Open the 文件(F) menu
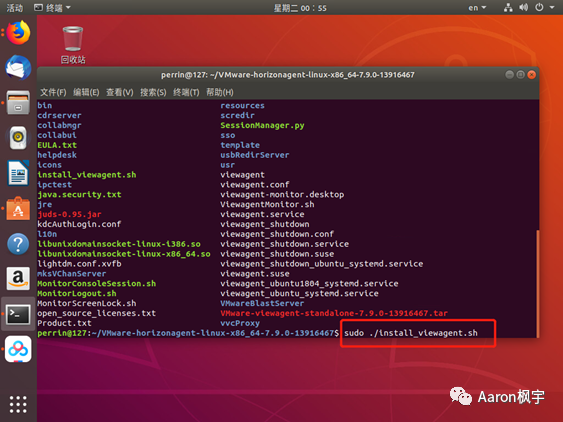Image resolution: width=563 pixels, height=422 pixels. coord(53,92)
